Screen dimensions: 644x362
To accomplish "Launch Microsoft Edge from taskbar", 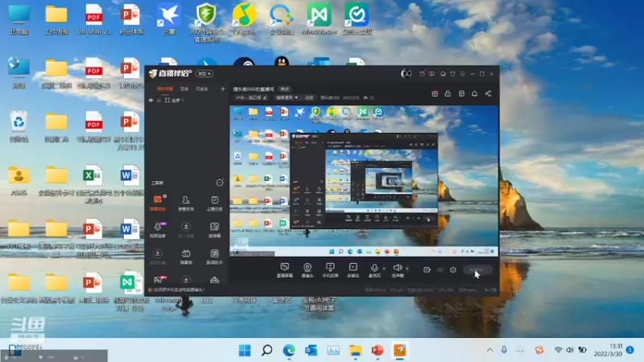I will tap(289, 350).
